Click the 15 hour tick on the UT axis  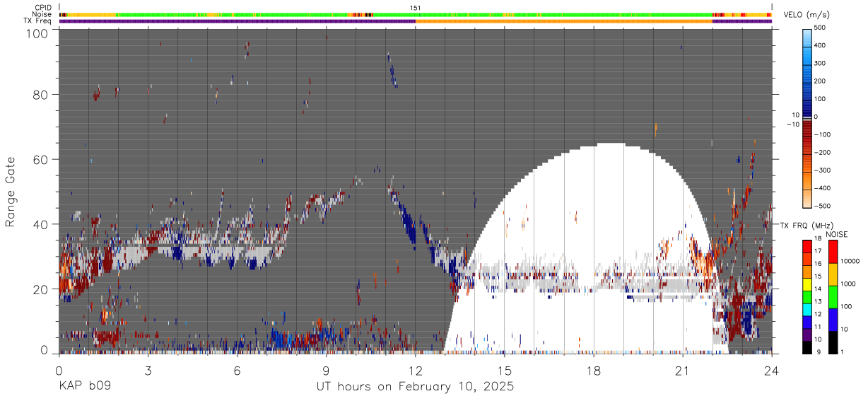(x=505, y=370)
